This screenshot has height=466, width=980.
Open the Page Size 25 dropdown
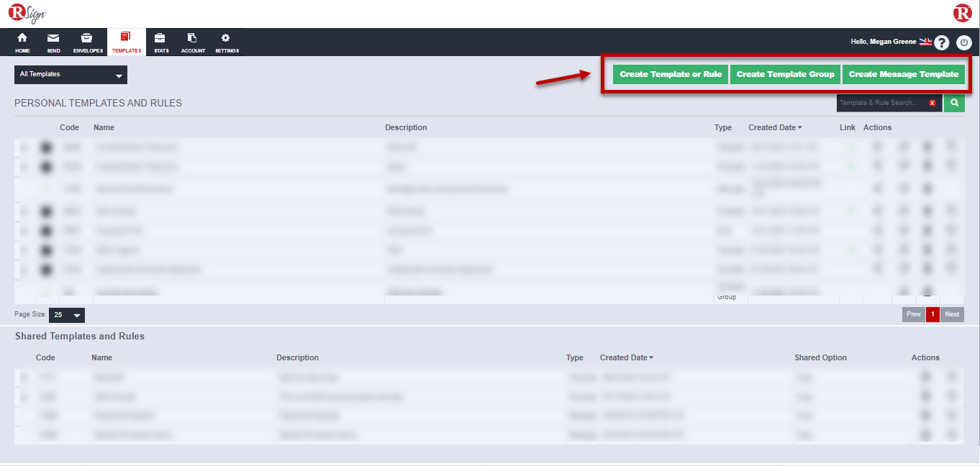[x=67, y=315]
